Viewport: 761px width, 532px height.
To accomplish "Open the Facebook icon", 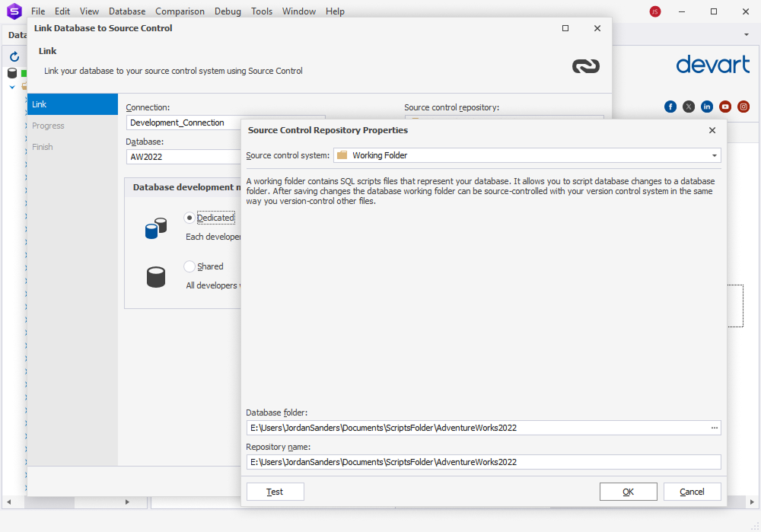I will tap(670, 107).
